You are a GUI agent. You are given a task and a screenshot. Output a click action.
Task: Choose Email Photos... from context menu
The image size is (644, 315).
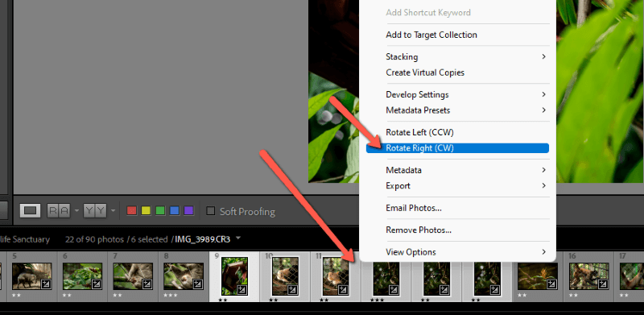pos(457,208)
